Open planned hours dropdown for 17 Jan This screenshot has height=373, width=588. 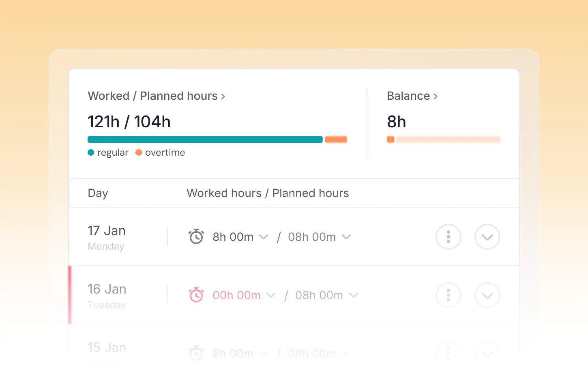click(346, 237)
